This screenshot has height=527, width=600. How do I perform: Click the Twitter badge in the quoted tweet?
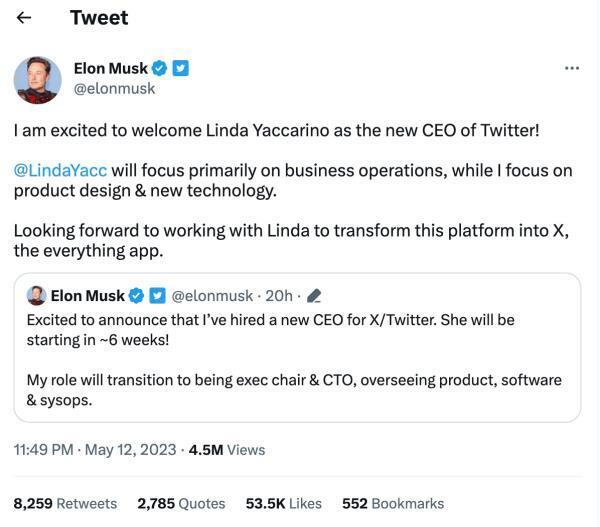[158, 296]
